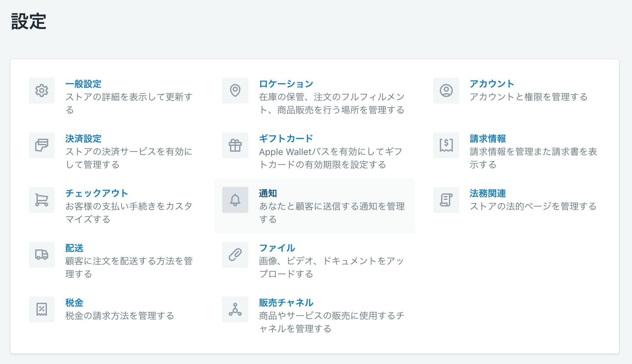Click the invoice icon for 請求情報
632x364 pixels.
pyautogui.click(x=446, y=145)
